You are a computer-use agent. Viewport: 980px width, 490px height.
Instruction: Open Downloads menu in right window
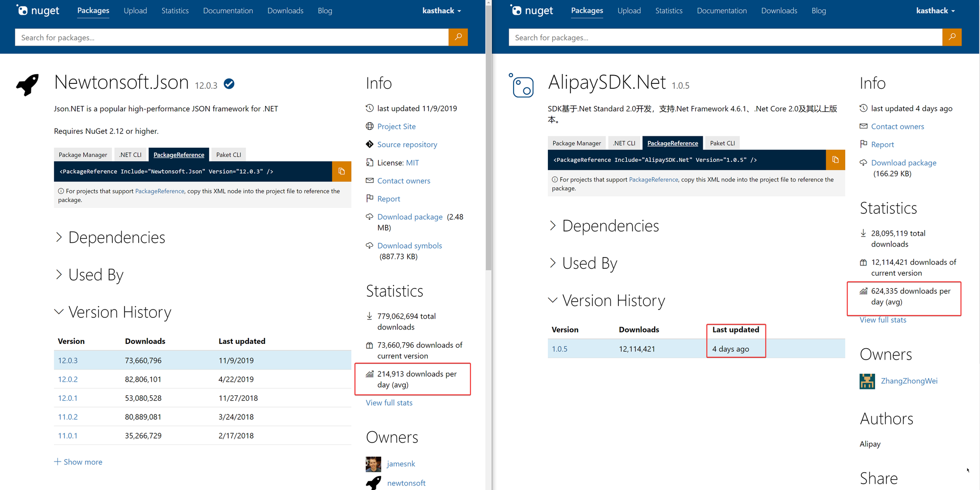click(779, 11)
